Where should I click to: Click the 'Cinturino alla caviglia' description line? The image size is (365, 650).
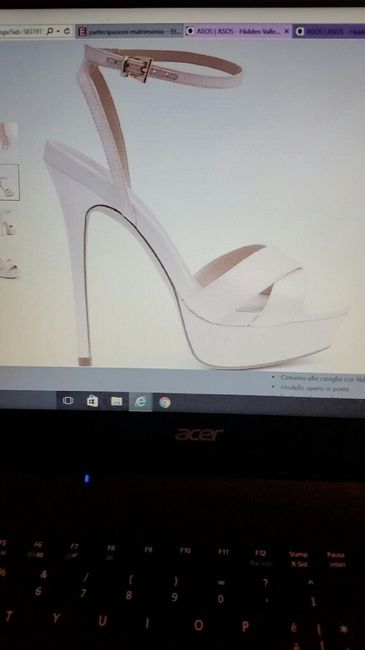(x=323, y=378)
